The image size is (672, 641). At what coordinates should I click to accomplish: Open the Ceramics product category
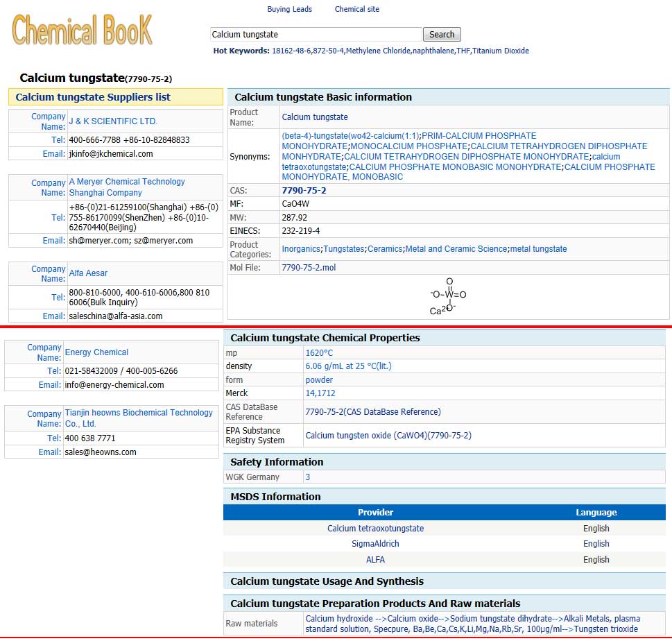[x=385, y=248]
